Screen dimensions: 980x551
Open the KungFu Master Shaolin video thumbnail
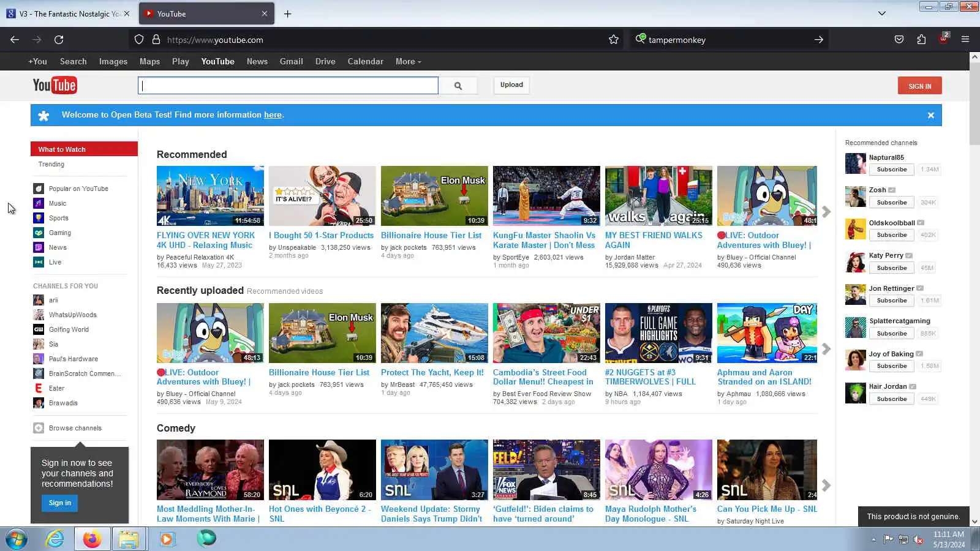pos(546,196)
